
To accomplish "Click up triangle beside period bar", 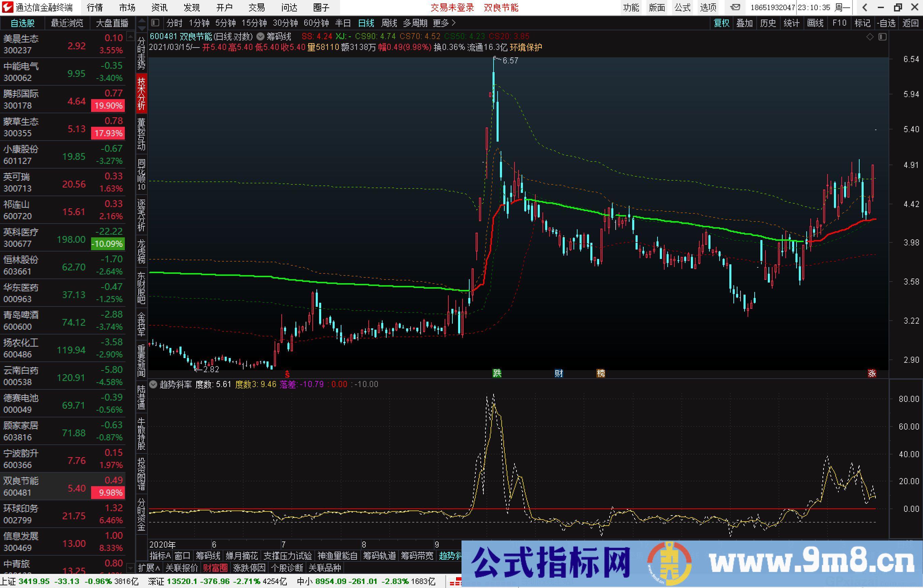I will pyautogui.click(x=142, y=20).
